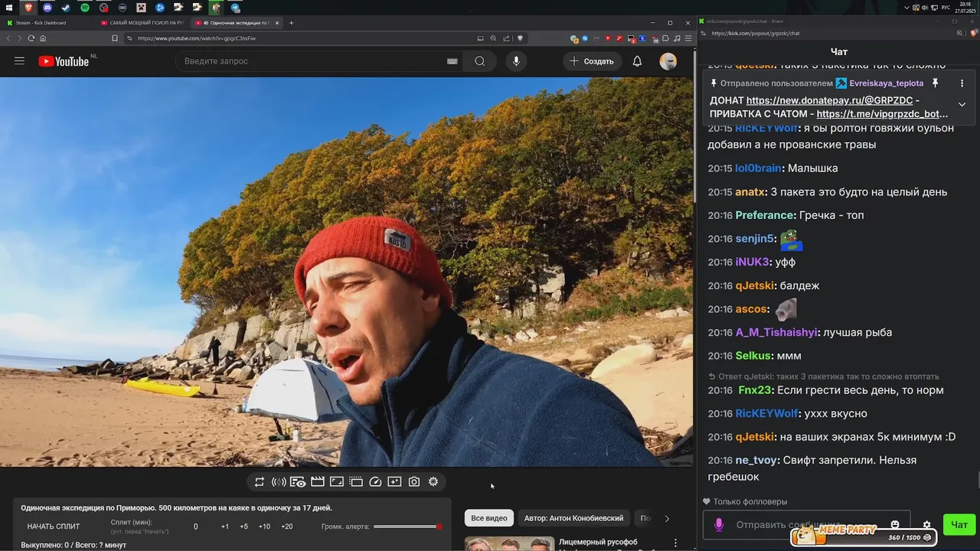
Task: Open the playback speed gauge icon
Action: pos(375,481)
